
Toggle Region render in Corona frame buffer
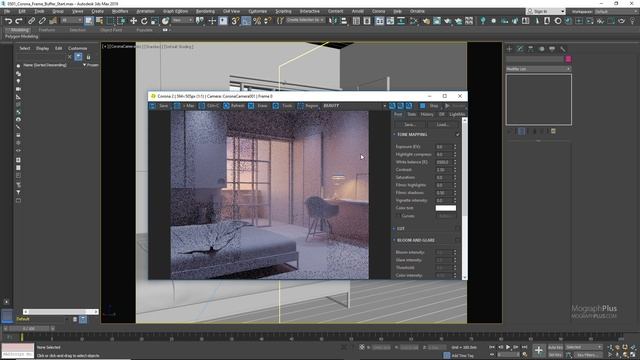308,106
